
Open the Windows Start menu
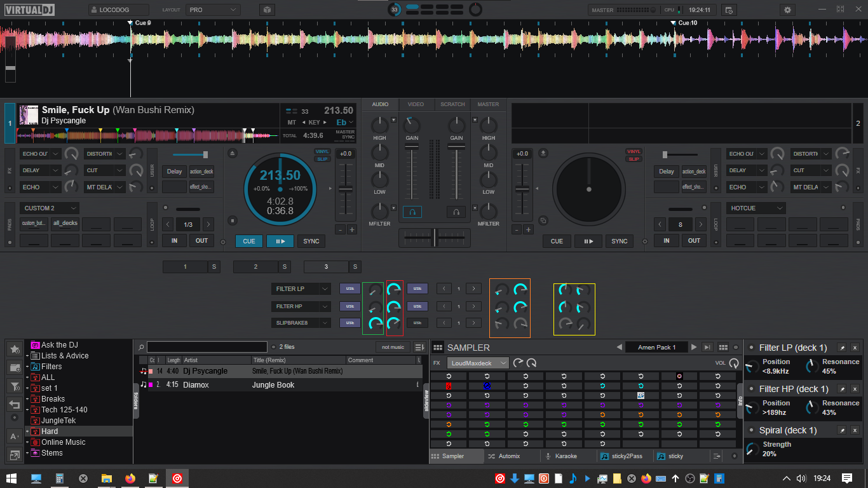11,478
